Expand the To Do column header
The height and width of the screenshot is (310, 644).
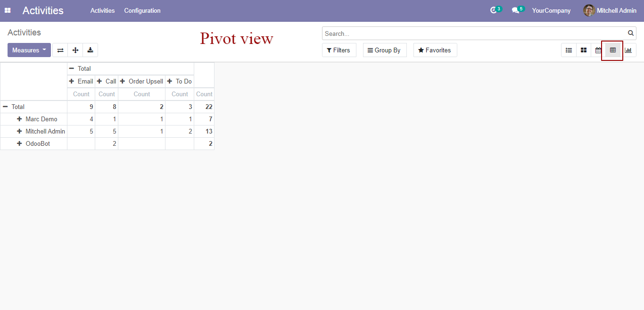[180, 81]
